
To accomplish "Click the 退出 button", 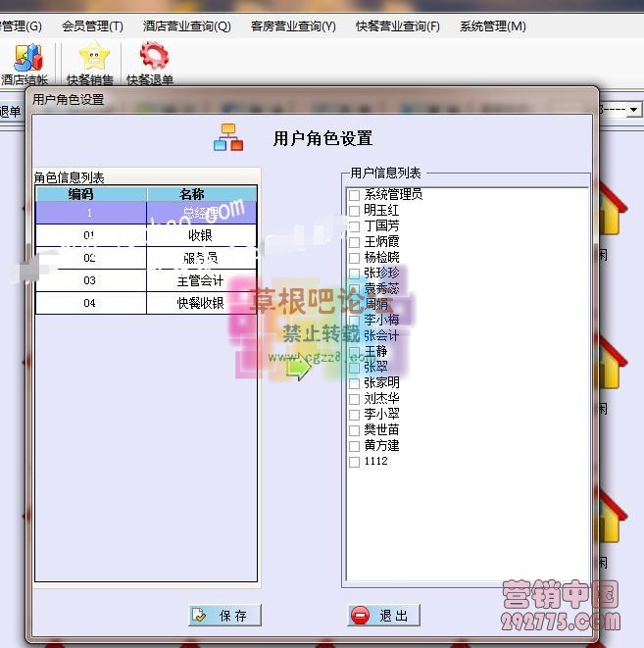I will tap(384, 616).
